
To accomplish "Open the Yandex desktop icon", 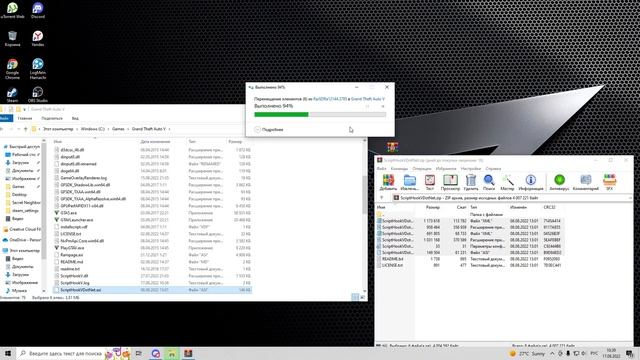I will [x=38, y=38].
